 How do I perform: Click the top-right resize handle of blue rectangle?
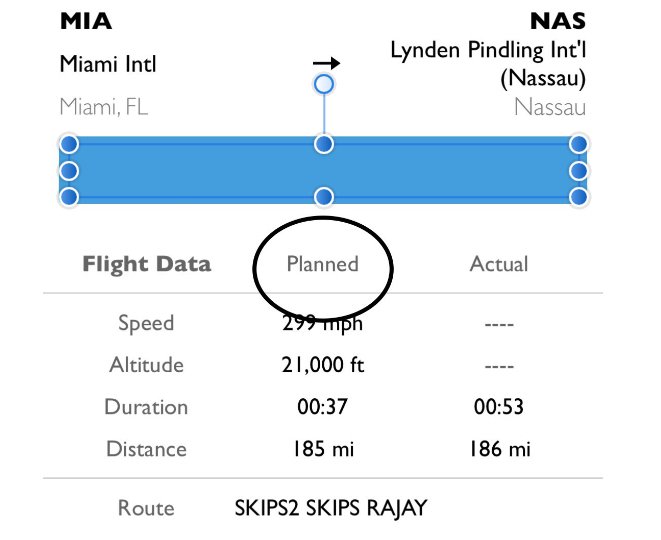tap(578, 144)
